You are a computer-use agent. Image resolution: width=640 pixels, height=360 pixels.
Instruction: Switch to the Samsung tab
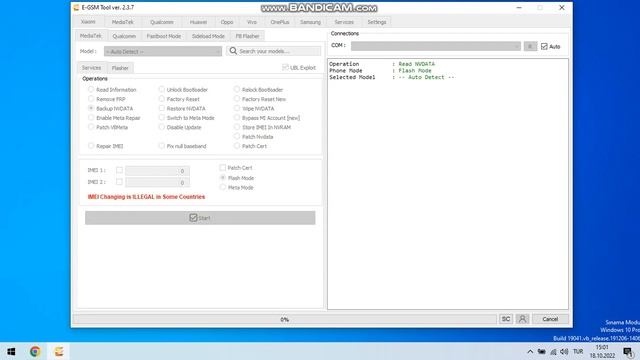pos(310,22)
